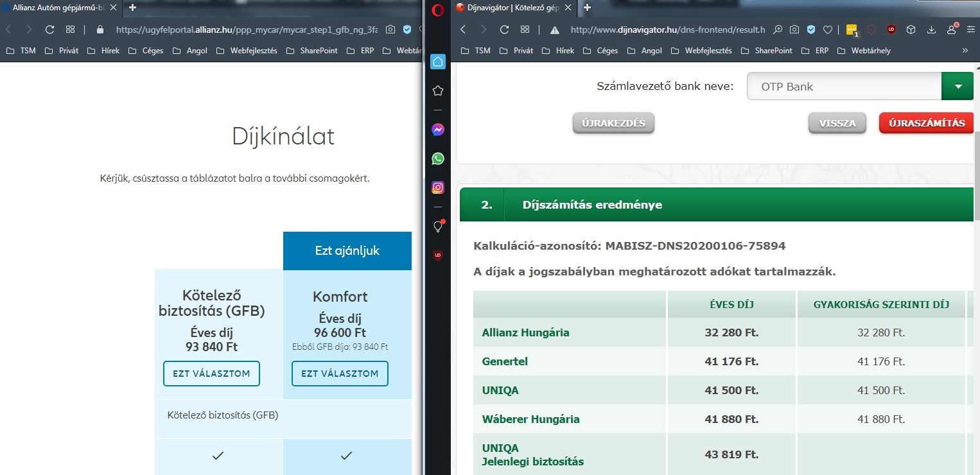The height and width of the screenshot is (475, 980).
Task: Reload the Díjnavigátor page
Action: point(504,30)
